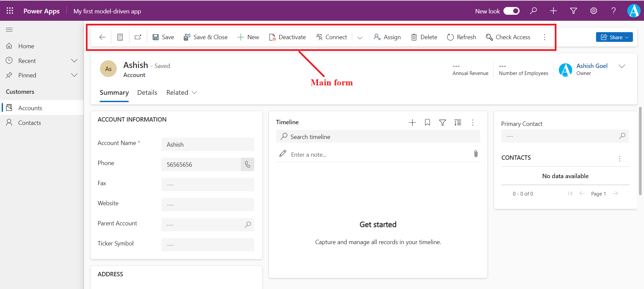Viewport: 644px width, 289px height.
Task: Expand the Pinned section in sidebar
Action: 74,75
